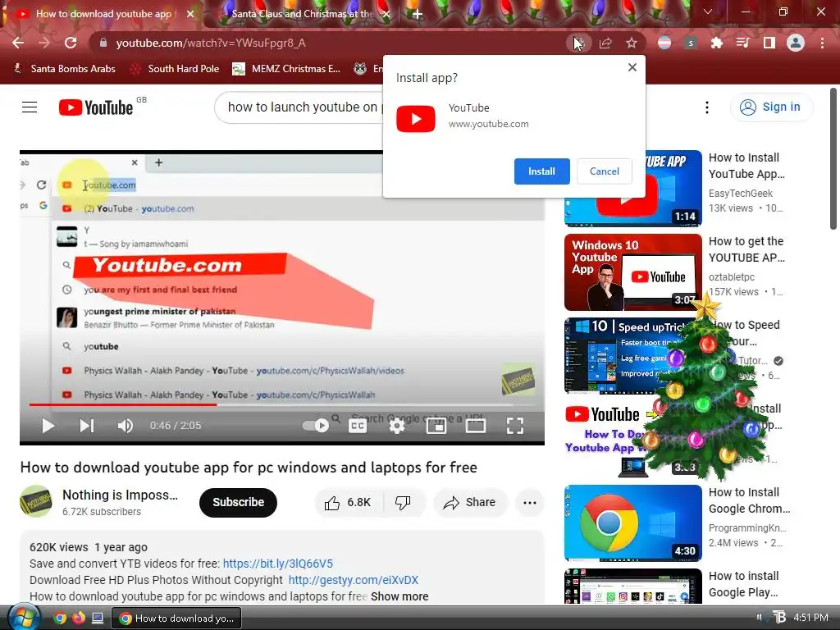Open more actions ellipsis under video
This screenshot has width=840, height=630.
[x=530, y=503]
